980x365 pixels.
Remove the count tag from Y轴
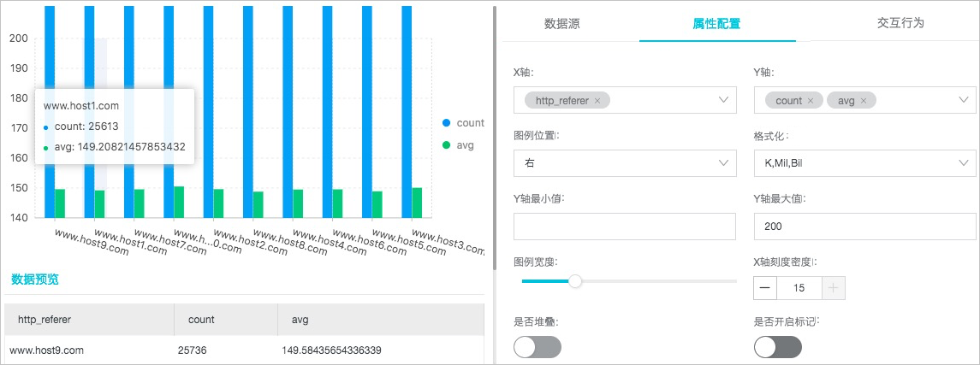click(811, 101)
